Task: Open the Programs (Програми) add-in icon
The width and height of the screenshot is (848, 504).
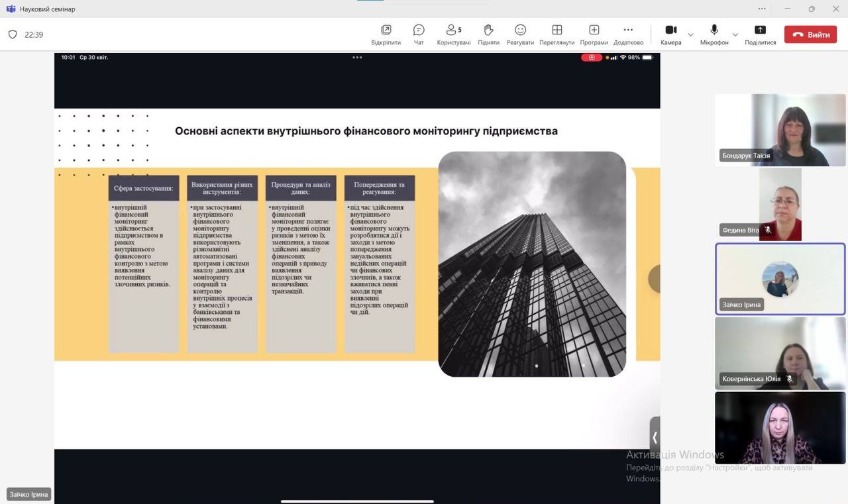Action: (594, 34)
